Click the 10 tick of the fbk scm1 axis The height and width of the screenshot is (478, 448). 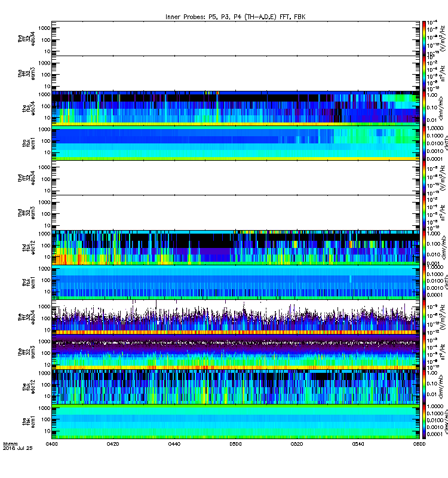pyautogui.click(x=47, y=431)
